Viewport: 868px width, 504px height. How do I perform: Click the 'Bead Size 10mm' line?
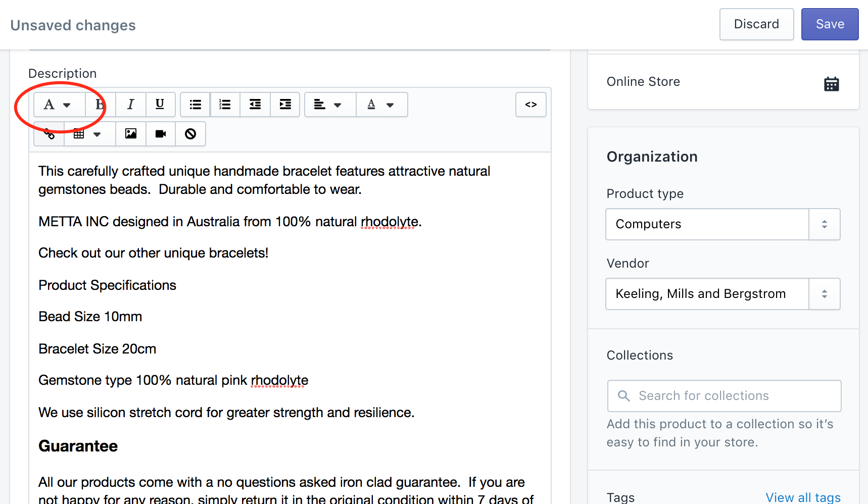click(x=90, y=317)
